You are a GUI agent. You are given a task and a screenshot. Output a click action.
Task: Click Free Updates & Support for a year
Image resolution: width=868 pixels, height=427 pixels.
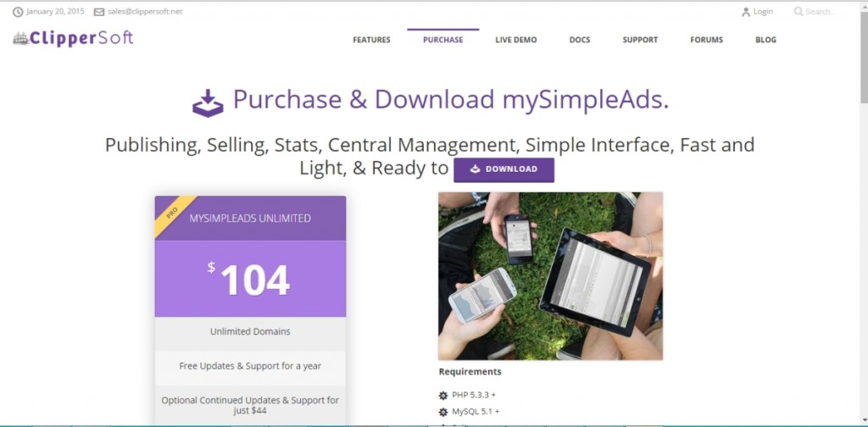(x=250, y=366)
